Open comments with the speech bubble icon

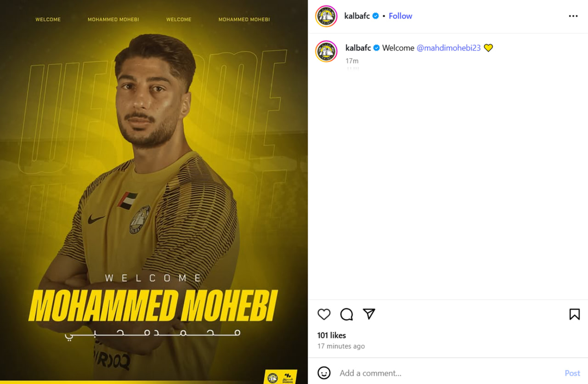coord(346,314)
